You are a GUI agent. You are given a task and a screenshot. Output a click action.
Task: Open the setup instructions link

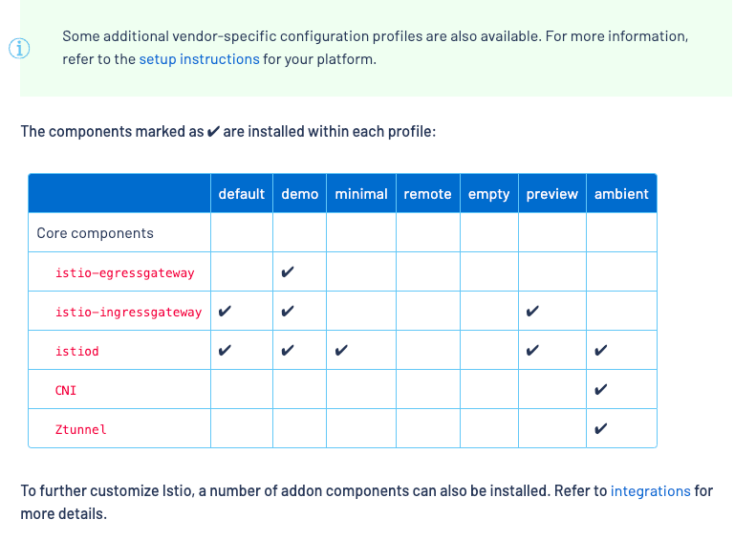click(x=199, y=59)
